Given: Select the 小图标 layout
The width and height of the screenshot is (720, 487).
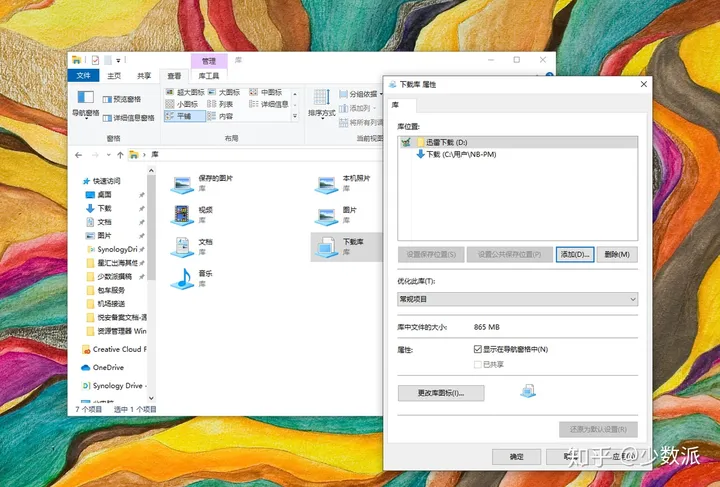Looking at the screenshot, I should [182, 104].
